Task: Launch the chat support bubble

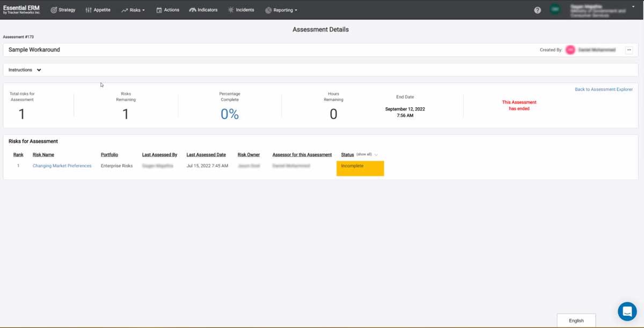Action: click(x=627, y=311)
